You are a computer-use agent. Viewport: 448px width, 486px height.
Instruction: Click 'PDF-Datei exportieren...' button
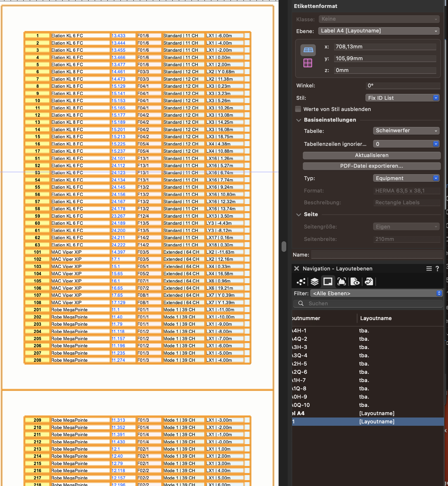(x=372, y=166)
